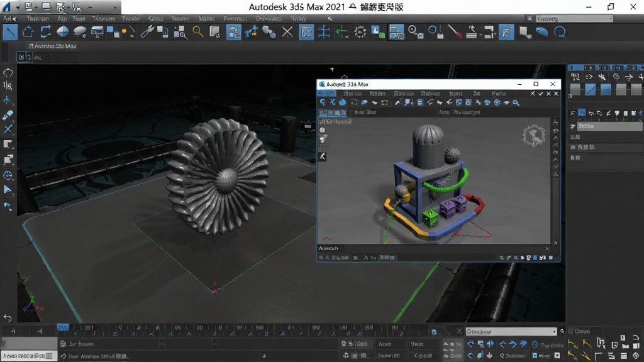
Task: Open the quick access dropdown arrow in title bar
Action: tap(115, 7)
